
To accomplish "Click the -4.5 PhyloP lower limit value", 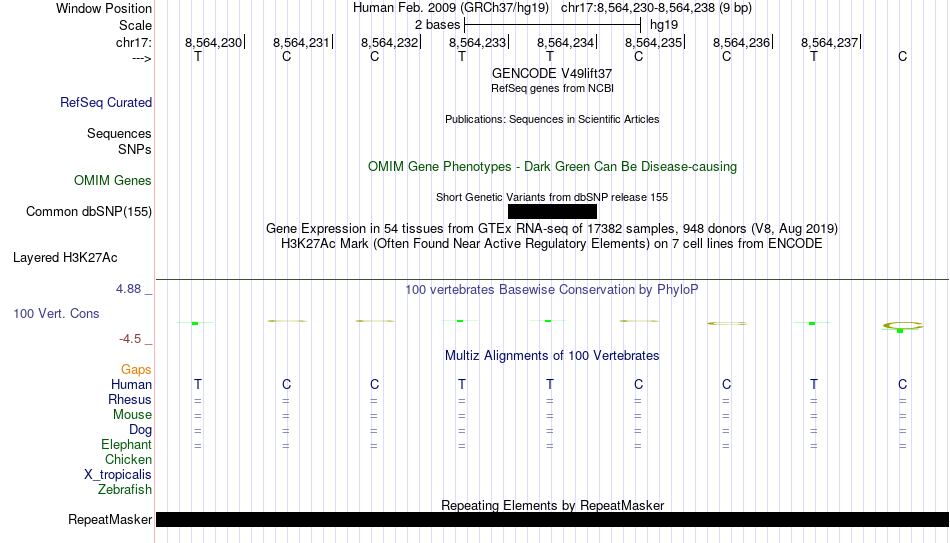I will tap(130, 339).
